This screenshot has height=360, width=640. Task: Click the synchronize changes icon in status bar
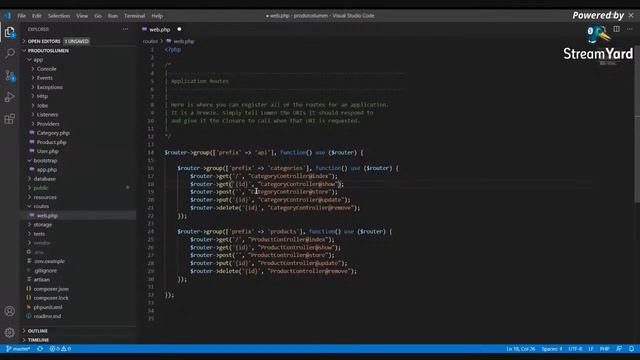(40, 349)
